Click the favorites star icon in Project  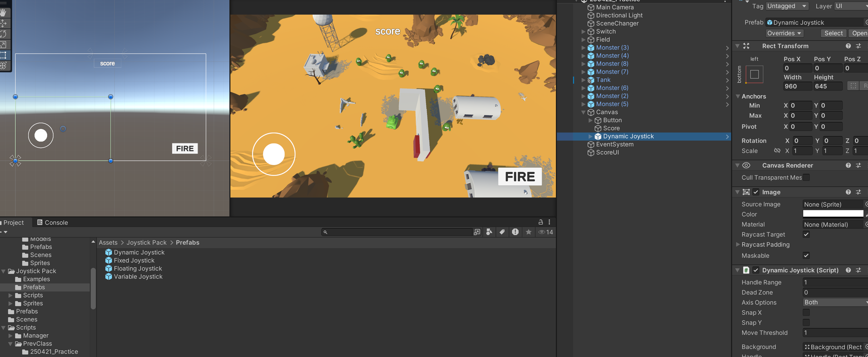528,232
